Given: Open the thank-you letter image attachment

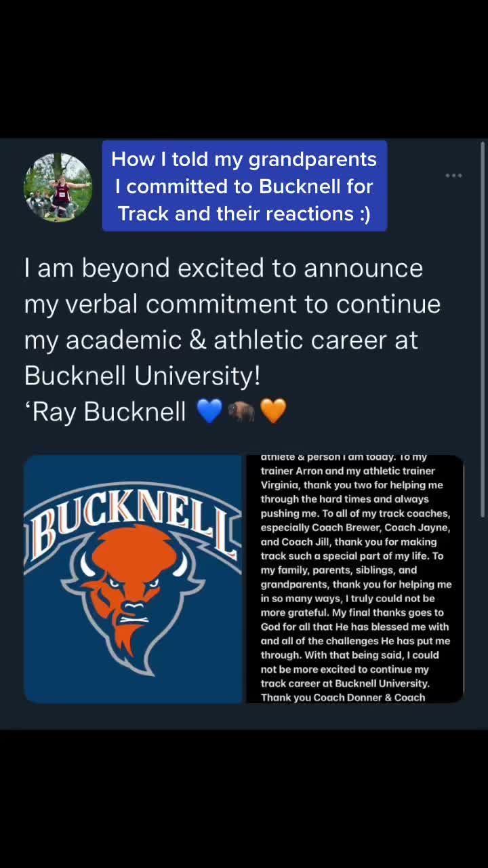Looking at the screenshot, I should click(x=354, y=578).
